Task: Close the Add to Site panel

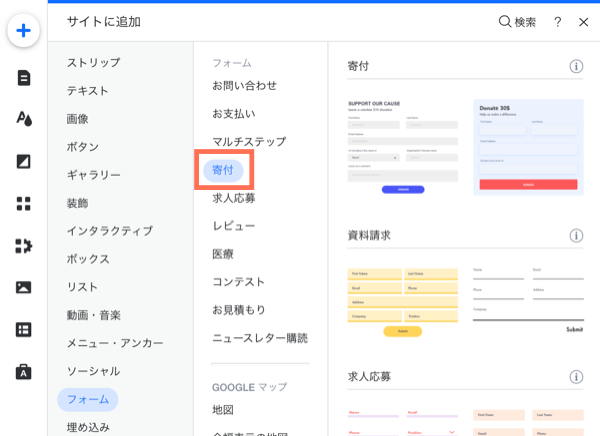Action: click(584, 22)
